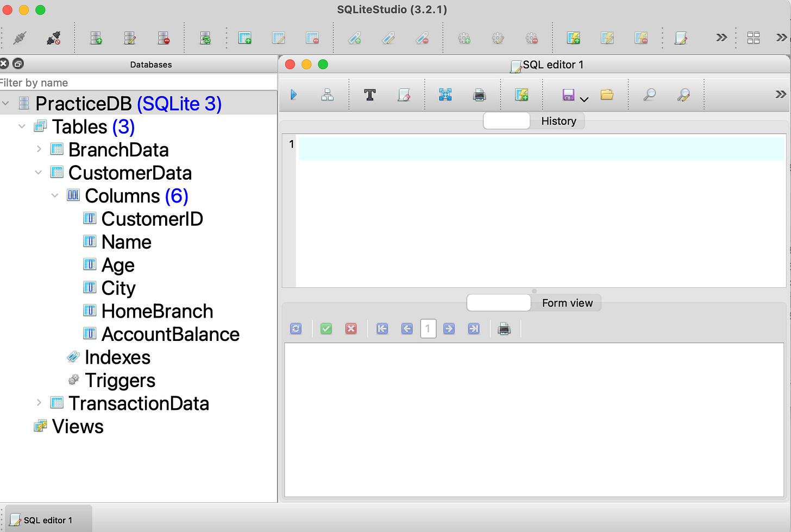Open the Save SQL dropdown arrow
The width and height of the screenshot is (791, 532).
[x=584, y=99]
